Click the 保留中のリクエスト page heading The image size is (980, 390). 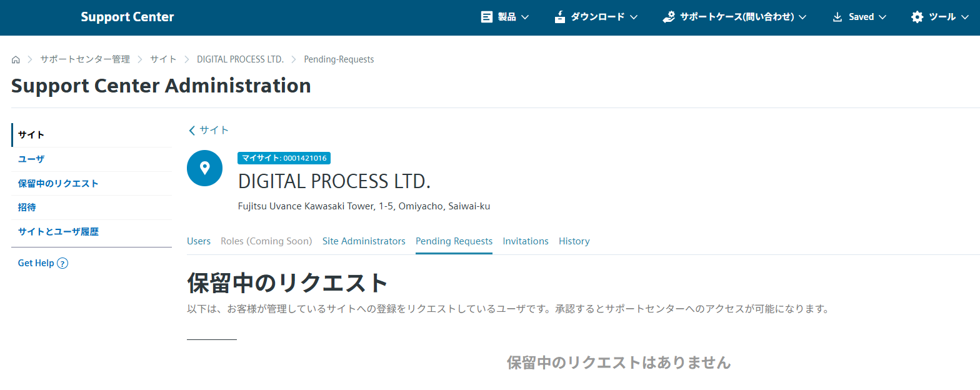point(288,283)
